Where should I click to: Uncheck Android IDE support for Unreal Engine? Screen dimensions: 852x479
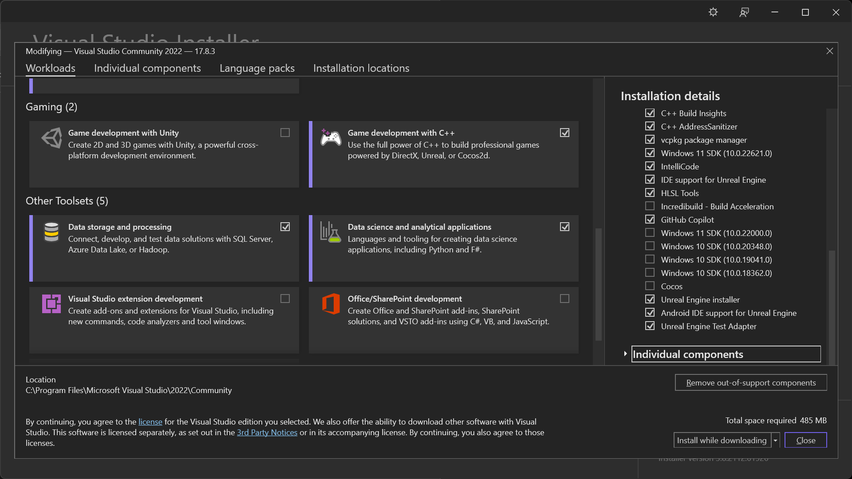650,312
